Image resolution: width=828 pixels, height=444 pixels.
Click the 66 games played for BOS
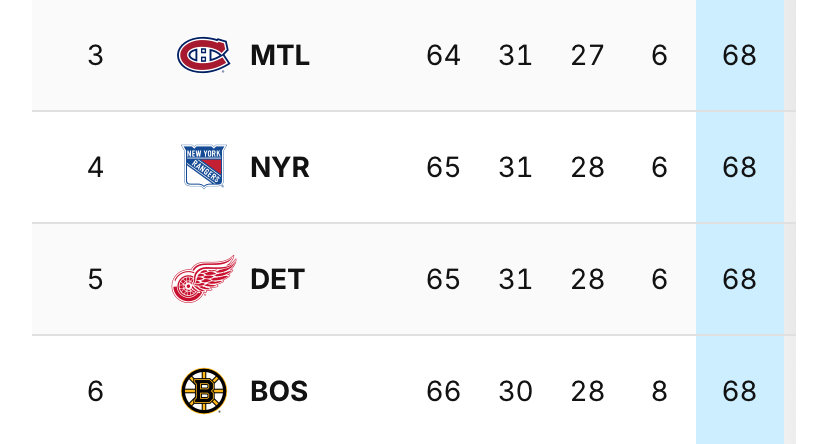point(444,391)
